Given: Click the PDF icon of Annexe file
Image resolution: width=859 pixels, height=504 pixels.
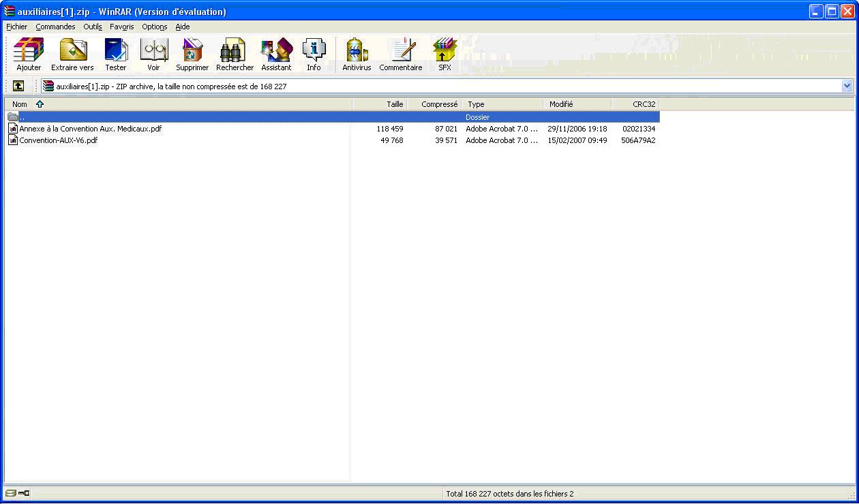Looking at the screenshot, I should click(x=13, y=129).
